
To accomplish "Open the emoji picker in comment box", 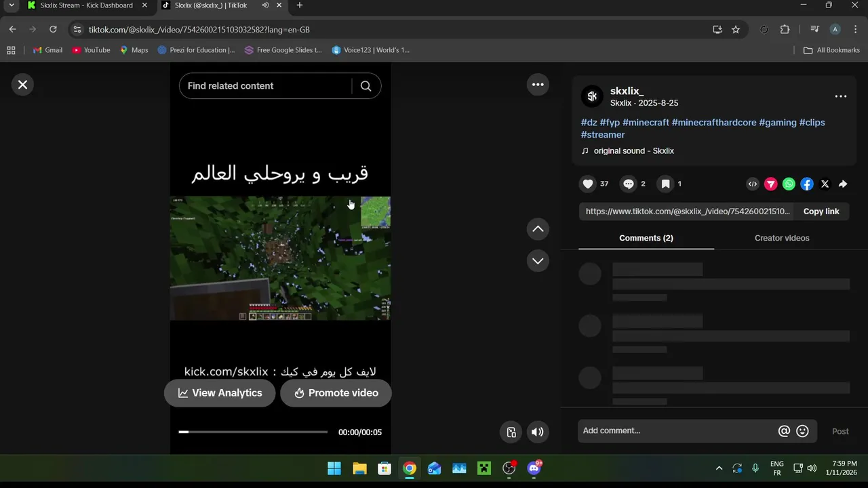I will pos(802,431).
